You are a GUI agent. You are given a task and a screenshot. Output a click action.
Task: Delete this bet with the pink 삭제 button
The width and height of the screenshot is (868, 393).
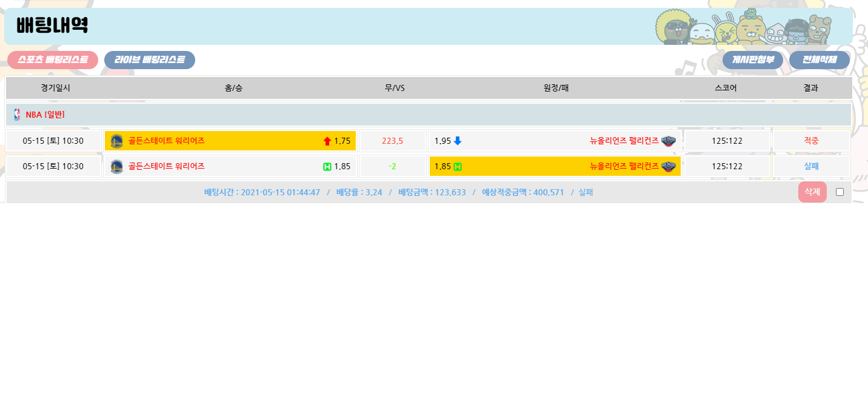(812, 192)
